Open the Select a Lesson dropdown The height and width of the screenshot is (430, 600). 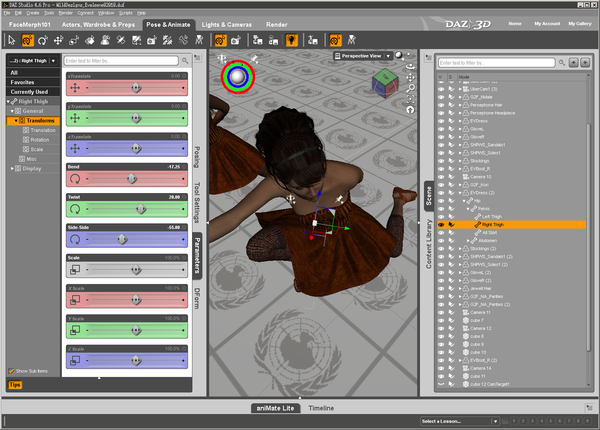click(x=460, y=421)
